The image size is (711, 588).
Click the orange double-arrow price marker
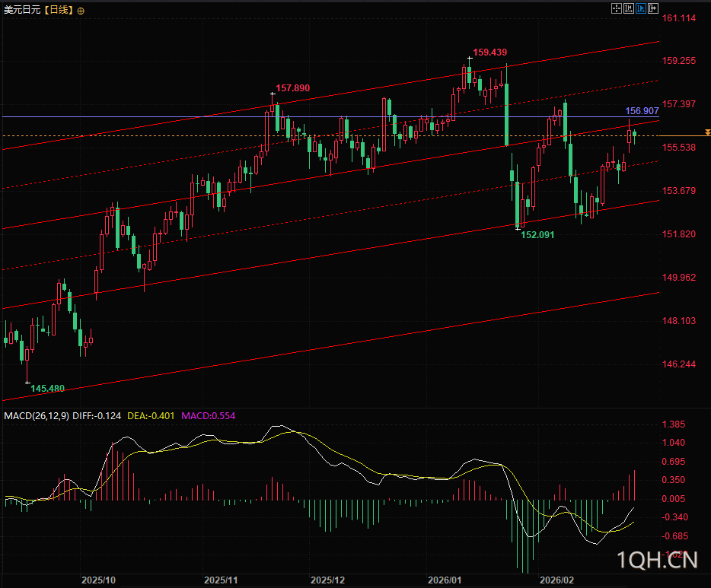tap(707, 133)
